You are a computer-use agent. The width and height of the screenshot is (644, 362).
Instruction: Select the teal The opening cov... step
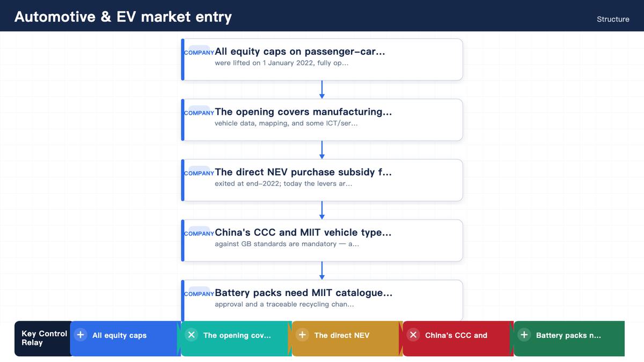[237, 338]
